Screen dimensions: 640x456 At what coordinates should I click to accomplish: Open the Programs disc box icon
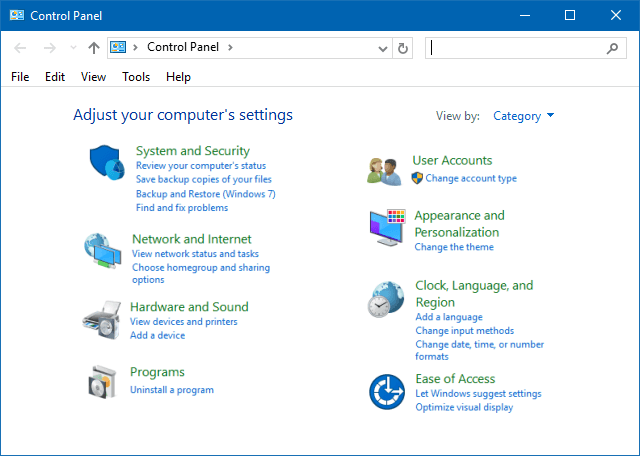(102, 382)
